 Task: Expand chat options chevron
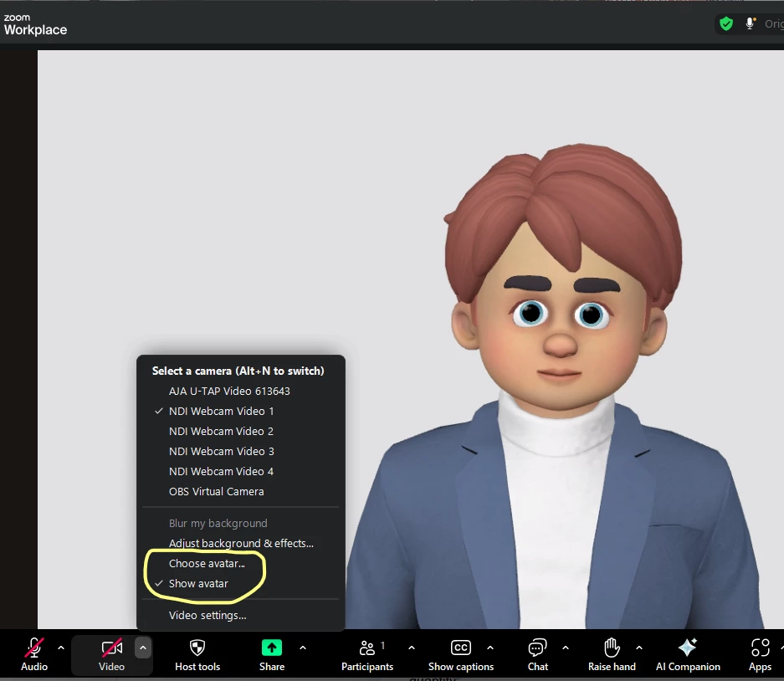point(566,648)
